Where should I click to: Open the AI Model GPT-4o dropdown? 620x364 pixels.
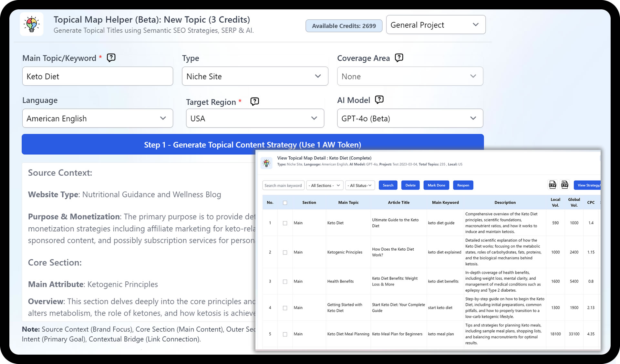click(x=409, y=118)
